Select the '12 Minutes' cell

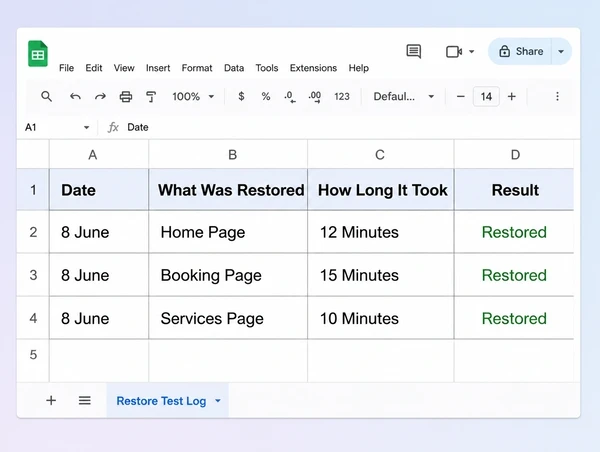pos(381,232)
